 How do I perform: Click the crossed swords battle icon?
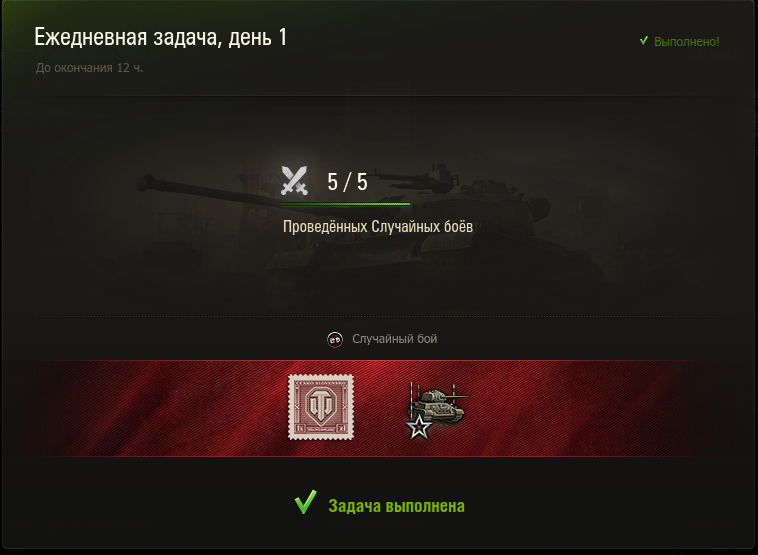[x=294, y=180]
